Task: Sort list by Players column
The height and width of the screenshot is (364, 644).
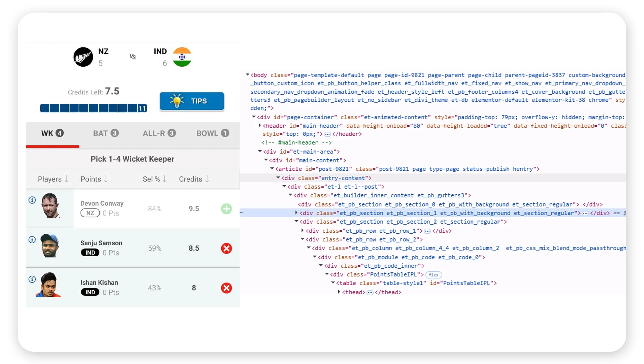Action: pyautogui.click(x=53, y=179)
